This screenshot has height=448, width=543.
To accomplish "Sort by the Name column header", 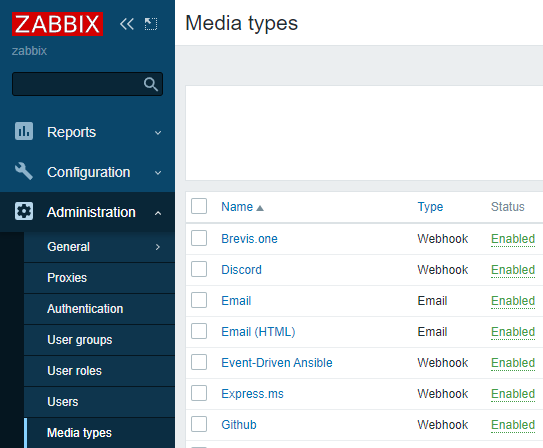I will pyautogui.click(x=237, y=207).
